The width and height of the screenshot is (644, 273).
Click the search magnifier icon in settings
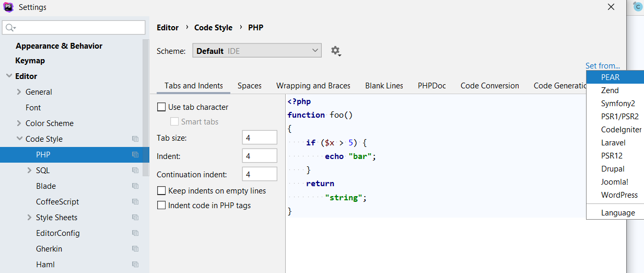[x=10, y=28]
